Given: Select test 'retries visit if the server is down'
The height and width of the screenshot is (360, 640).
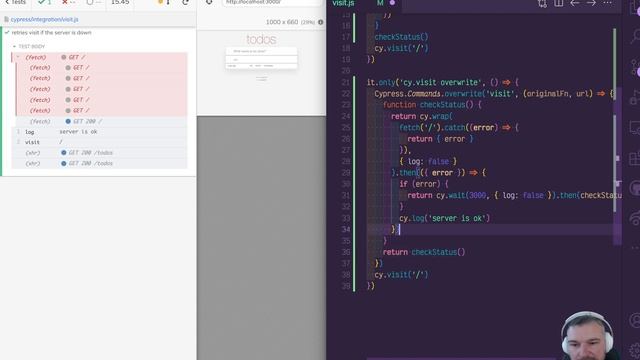Looking at the screenshot, I should pos(51,32).
